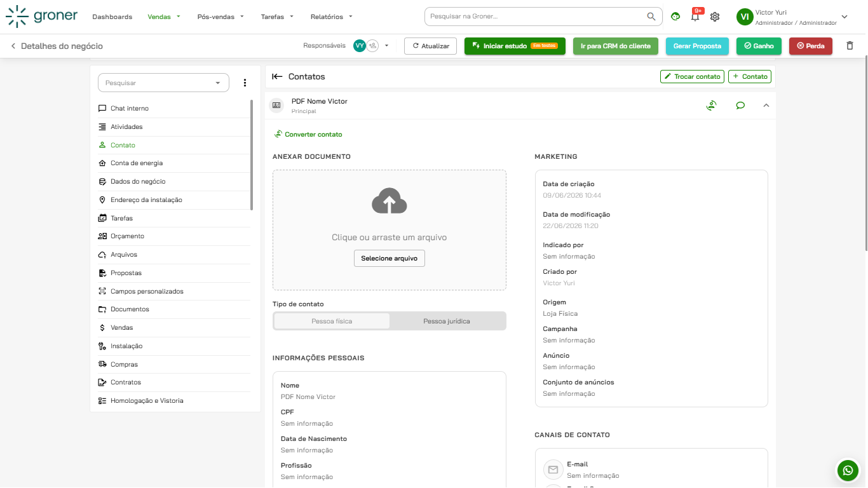Open Dados do negócio in the sidebar
Viewport: 868px width, 488px height.
point(174,182)
